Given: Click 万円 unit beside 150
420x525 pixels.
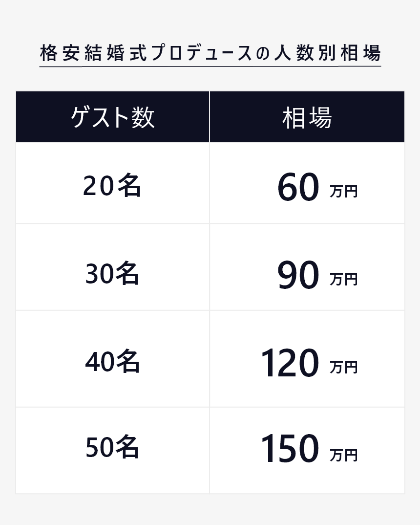Looking at the screenshot, I should point(344,456).
